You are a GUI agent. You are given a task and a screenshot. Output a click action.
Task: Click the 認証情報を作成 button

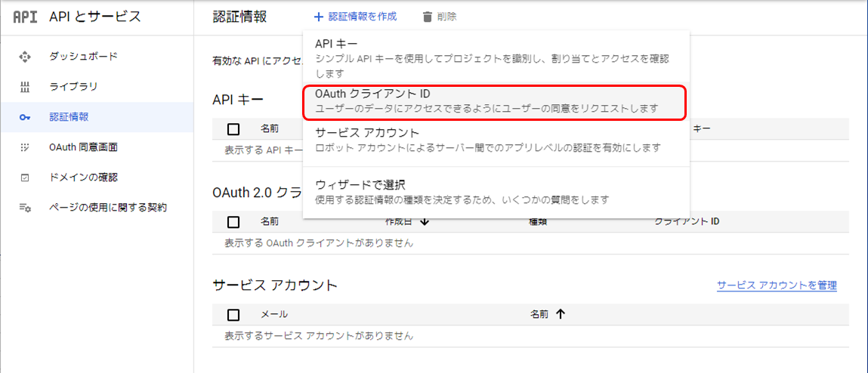[355, 17]
